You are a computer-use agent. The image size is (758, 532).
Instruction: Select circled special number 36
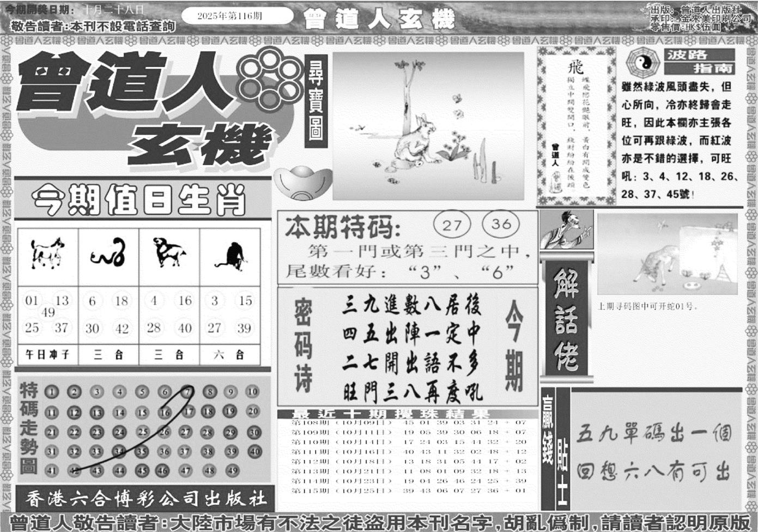501,223
